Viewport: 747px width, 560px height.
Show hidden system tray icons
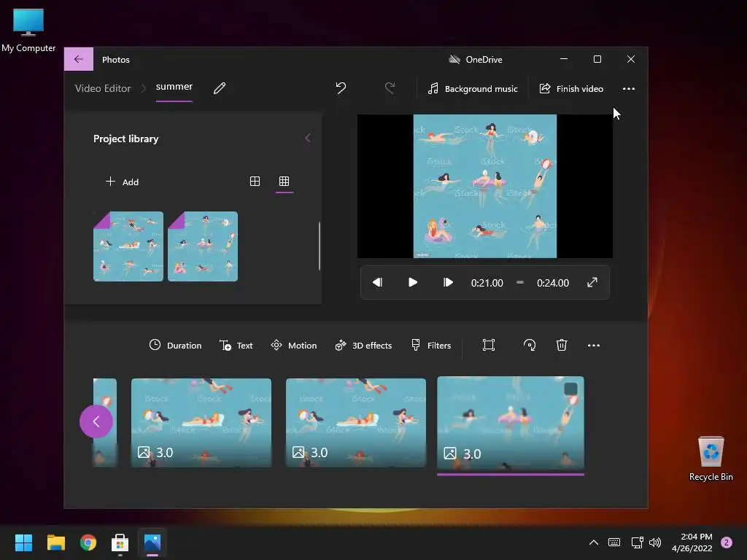594,542
